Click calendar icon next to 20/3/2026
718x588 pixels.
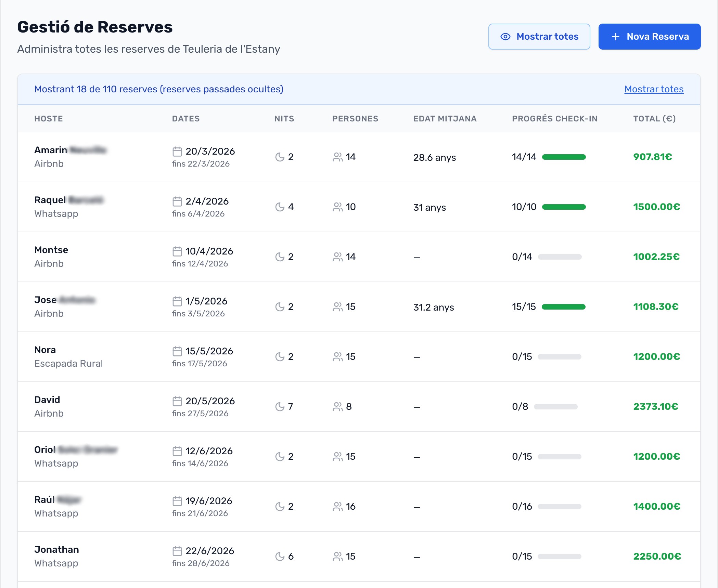[177, 151]
